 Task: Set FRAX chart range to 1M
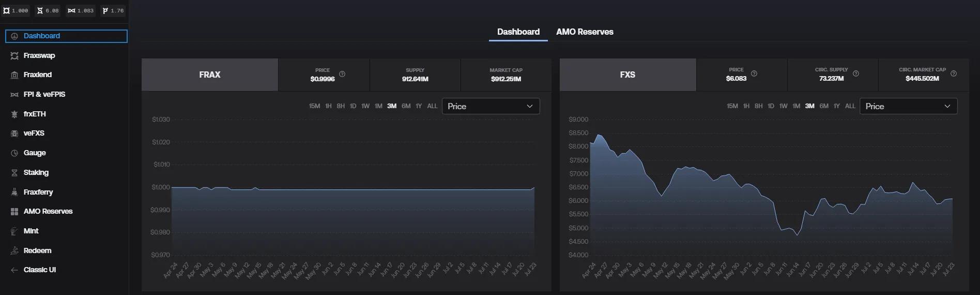[378, 106]
